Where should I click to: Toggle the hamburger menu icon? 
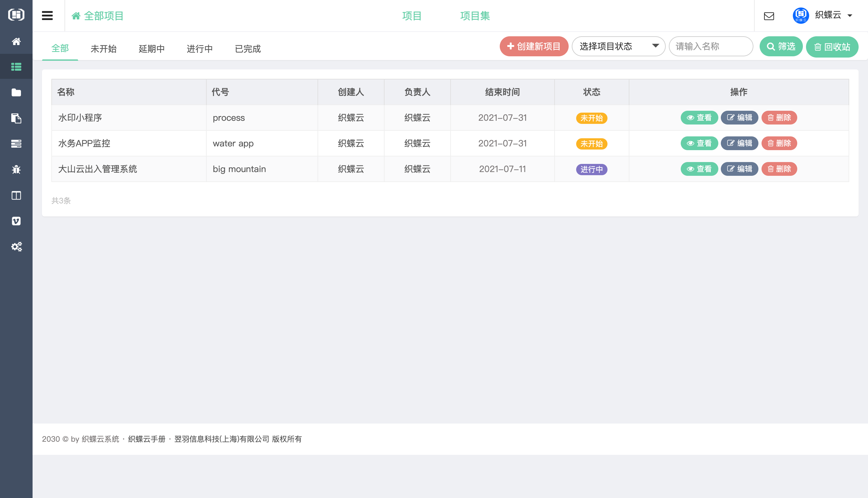pos(47,16)
